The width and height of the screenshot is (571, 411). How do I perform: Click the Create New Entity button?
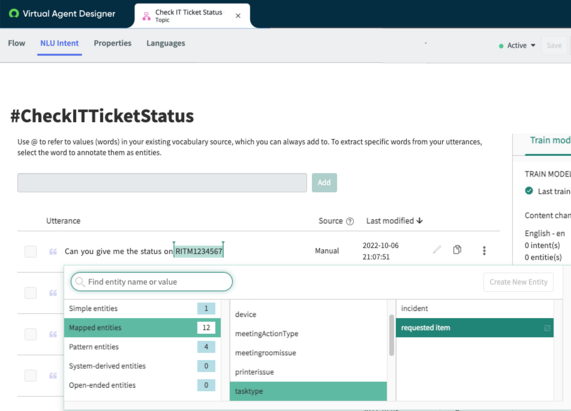(518, 282)
